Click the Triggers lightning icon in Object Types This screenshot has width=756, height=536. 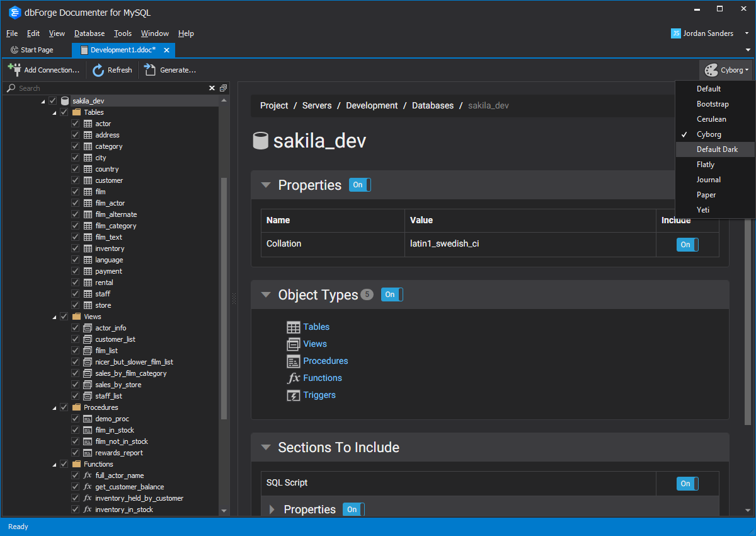pos(293,395)
